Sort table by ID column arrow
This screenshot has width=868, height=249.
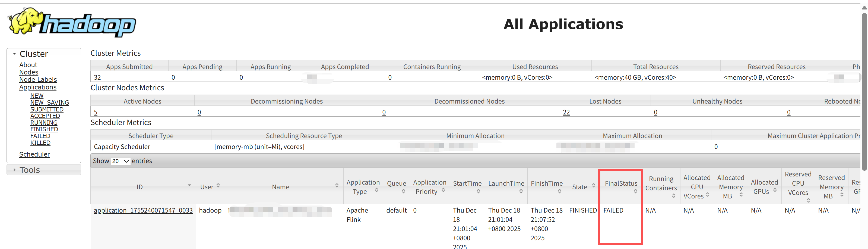click(189, 185)
